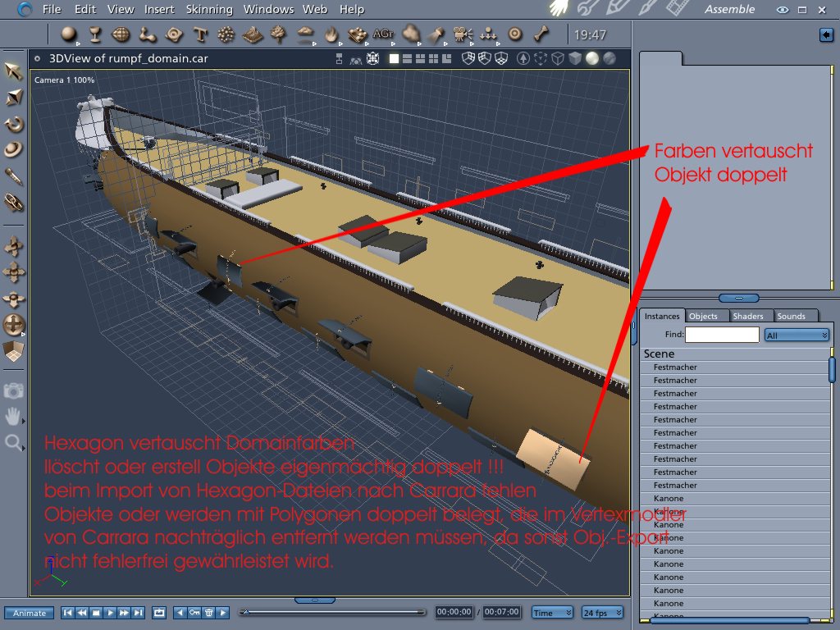
Task: Click the plant/tree creation icon
Action: click(278, 34)
